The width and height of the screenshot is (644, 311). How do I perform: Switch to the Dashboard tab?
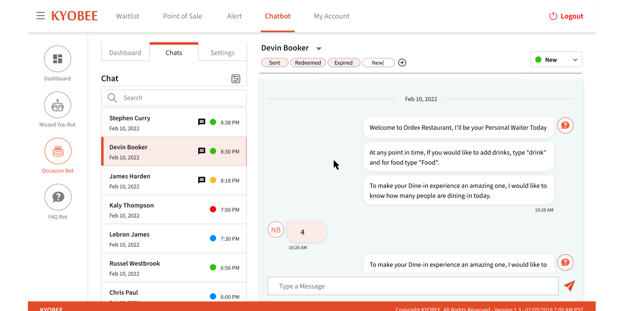pyautogui.click(x=125, y=52)
